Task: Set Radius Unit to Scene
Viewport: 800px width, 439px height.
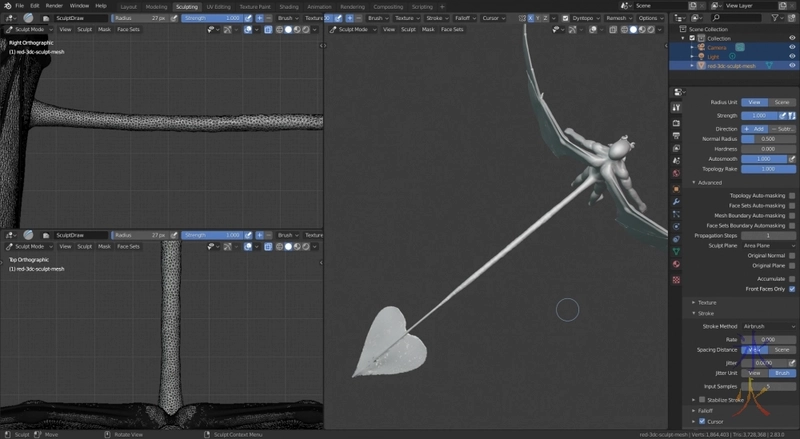Action: click(781, 102)
